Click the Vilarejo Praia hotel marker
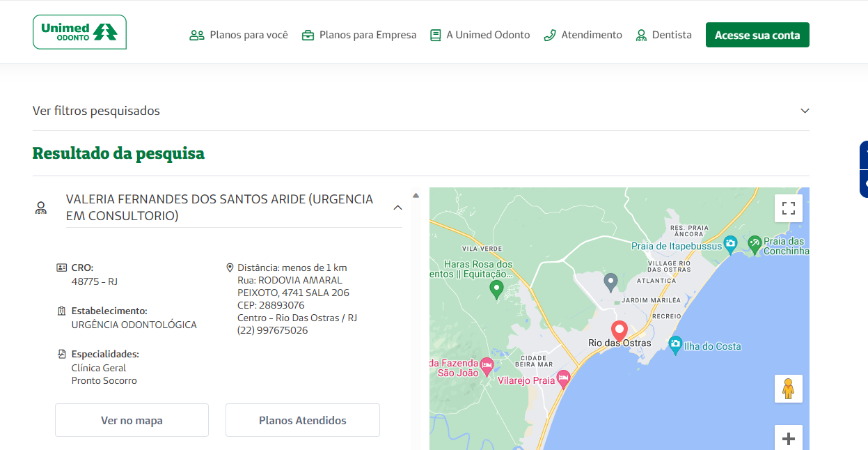 pyautogui.click(x=563, y=378)
